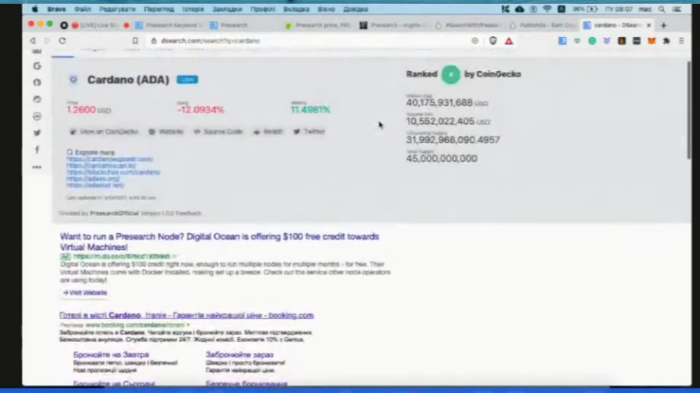The image size is (700, 393).
Task: Click the blue extension icon left of toolbar extensions
Action: pyautogui.click(x=562, y=41)
